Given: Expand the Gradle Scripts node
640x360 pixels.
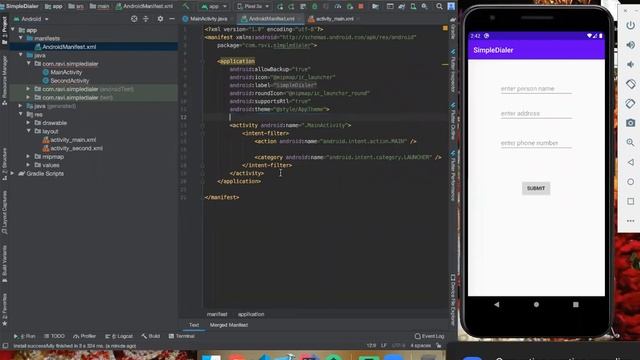Looking at the screenshot, I should [13, 173].
